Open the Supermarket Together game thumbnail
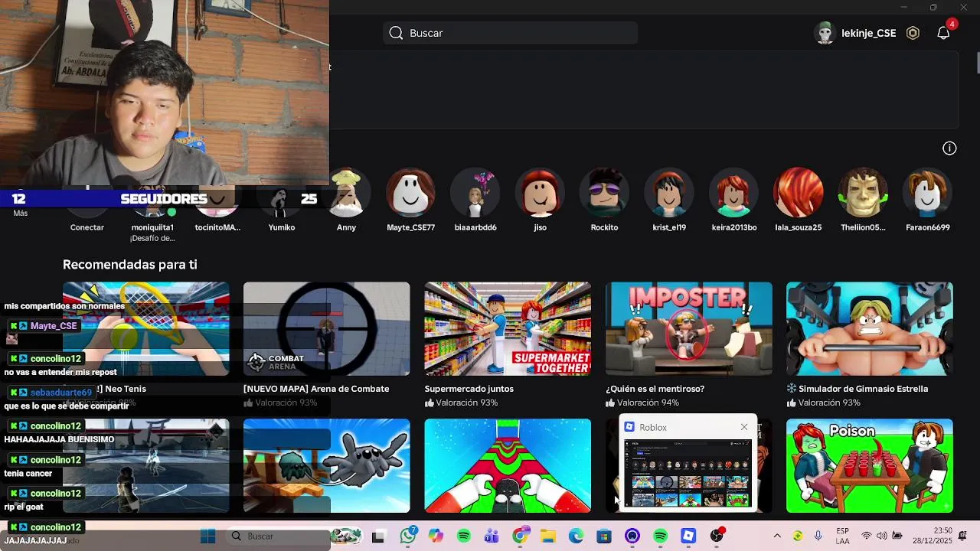Image resolution: width=980 pixels, height=551 pixels. click(x=508, y=328)
